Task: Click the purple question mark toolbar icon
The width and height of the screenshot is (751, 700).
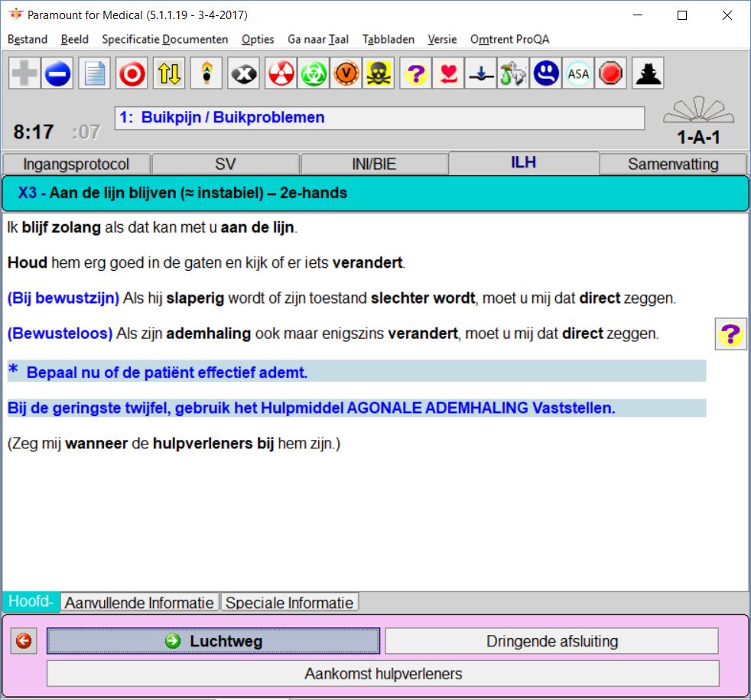Action: pos(416,73)
